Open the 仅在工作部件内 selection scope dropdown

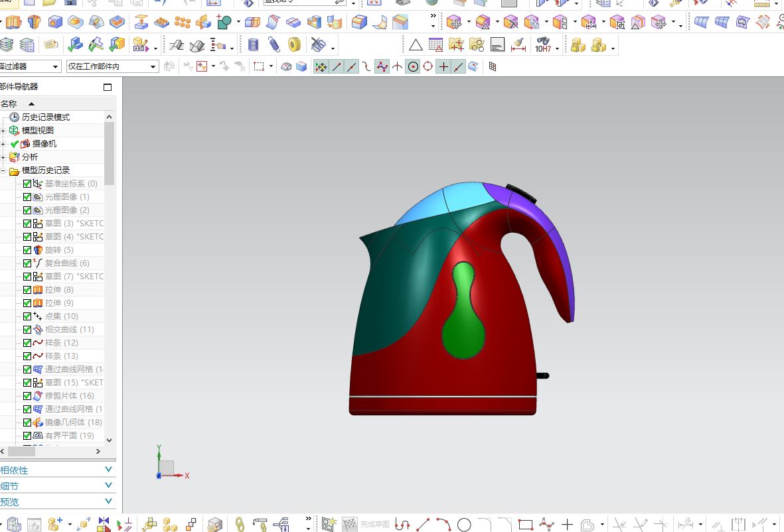point(112,66)
